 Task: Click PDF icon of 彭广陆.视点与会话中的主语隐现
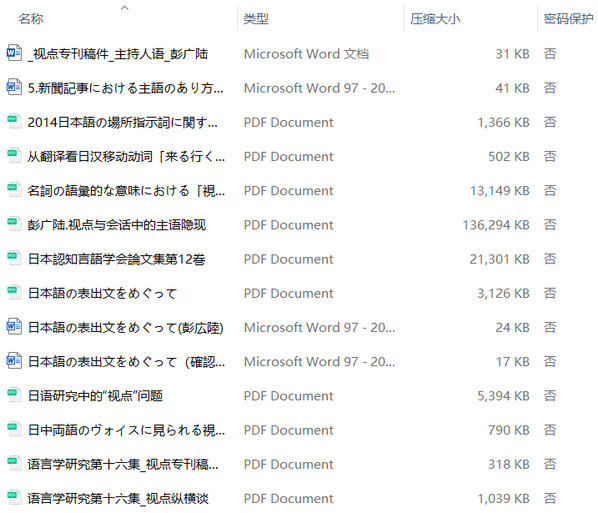14,224
